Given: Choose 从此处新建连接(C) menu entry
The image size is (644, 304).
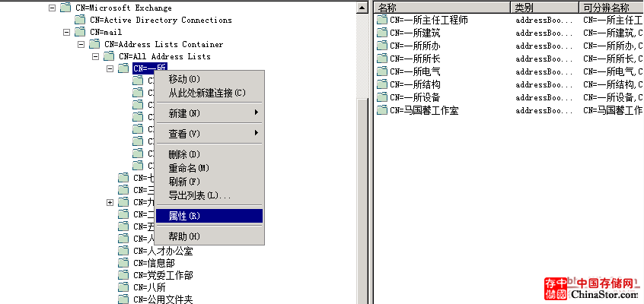Looking at the screenshot, I should [209, 93].
